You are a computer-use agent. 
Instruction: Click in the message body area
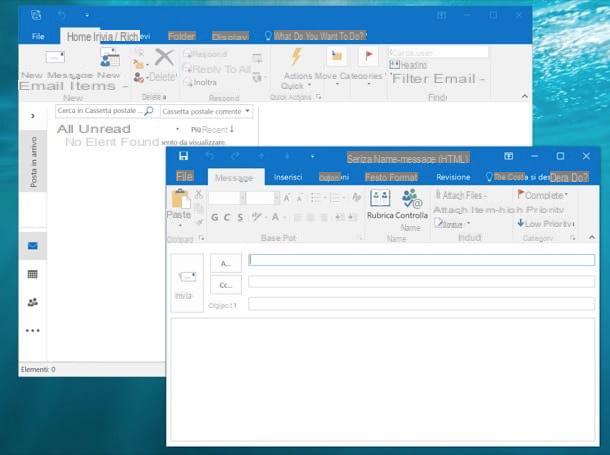pyautogui.click(x=383, y=380)
